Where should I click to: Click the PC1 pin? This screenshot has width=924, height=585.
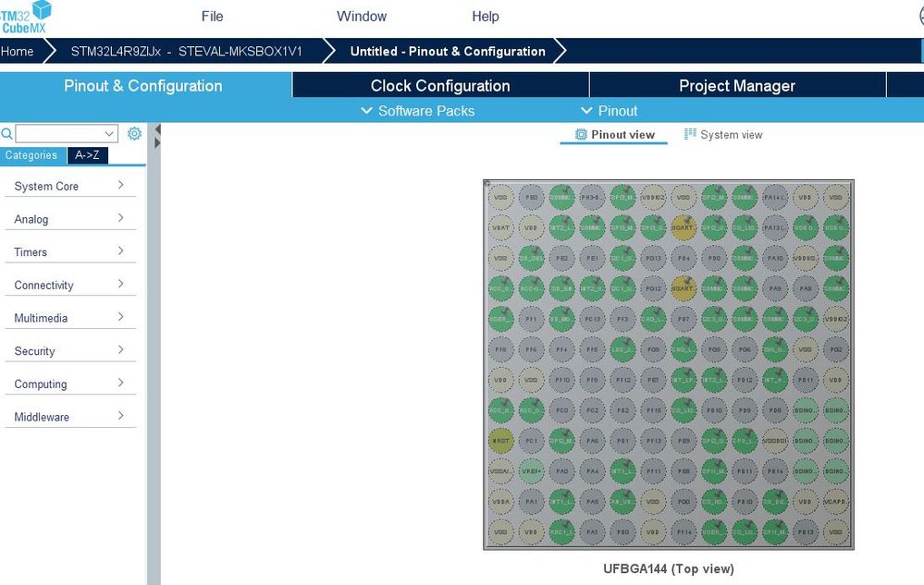pos(531,441)
